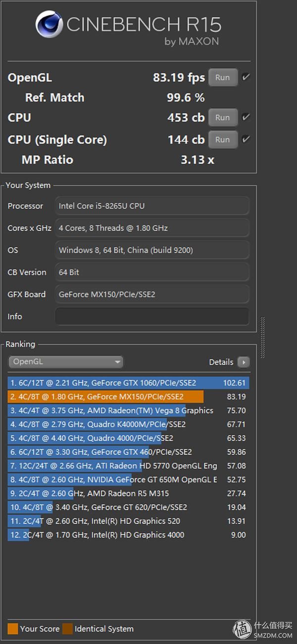
Task: Open the OpenGL ranking dropdown
Action: [x=66, y=362]
